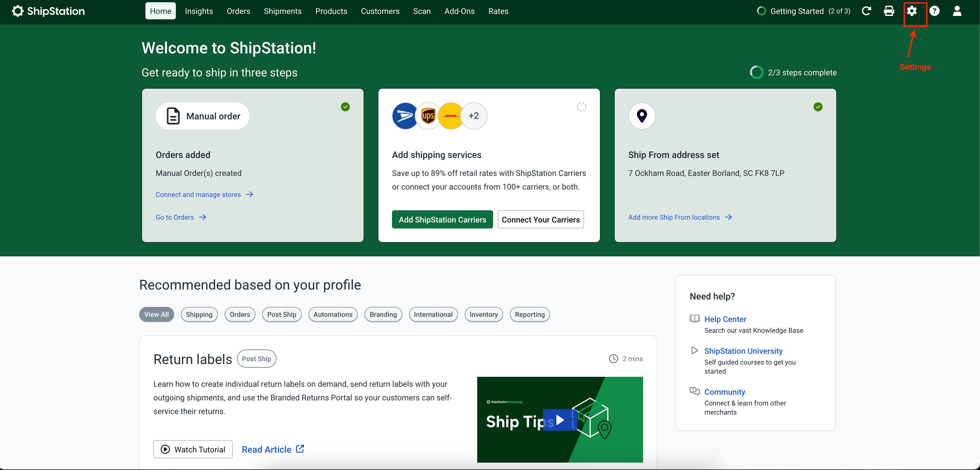
Task: Click the refresh icon in header
Action: [x=866, y=11]
